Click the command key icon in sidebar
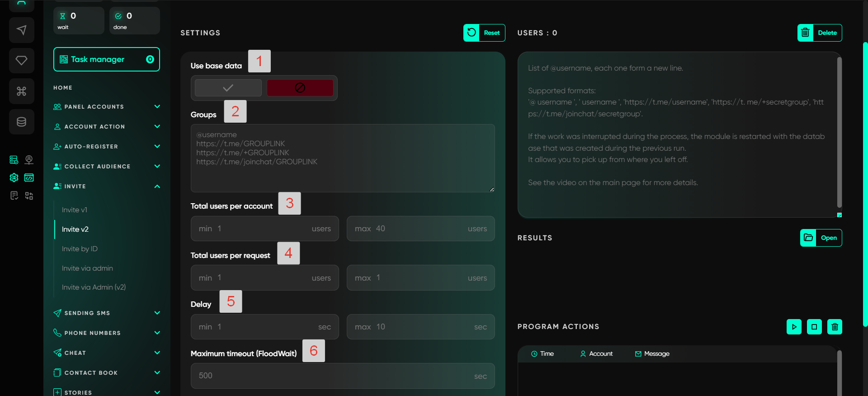 tap(21, 91)
